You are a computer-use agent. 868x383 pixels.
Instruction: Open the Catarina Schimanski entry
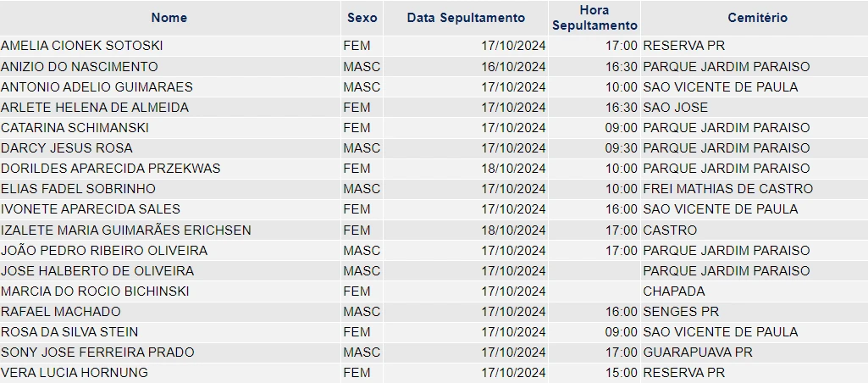pyautogui.click(x=75, y=128)
